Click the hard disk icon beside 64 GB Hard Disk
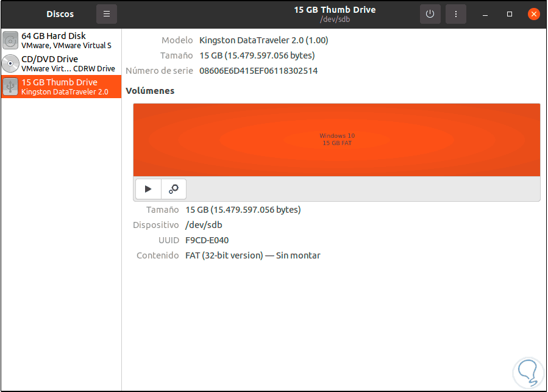548x392 pixels. point(10,40)
